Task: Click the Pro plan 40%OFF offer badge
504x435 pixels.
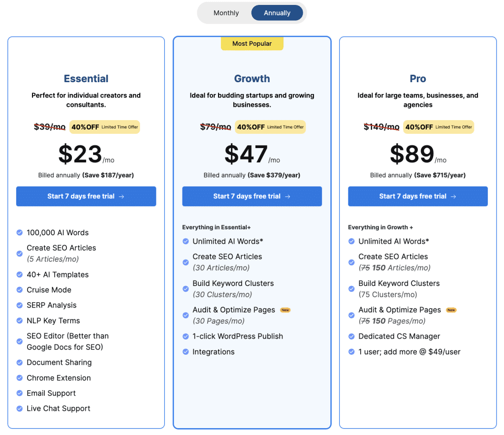Action: click(439, 127)
